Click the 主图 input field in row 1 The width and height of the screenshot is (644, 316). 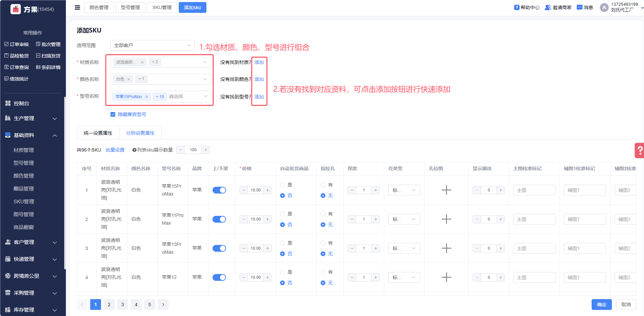[x=534, y=190]
